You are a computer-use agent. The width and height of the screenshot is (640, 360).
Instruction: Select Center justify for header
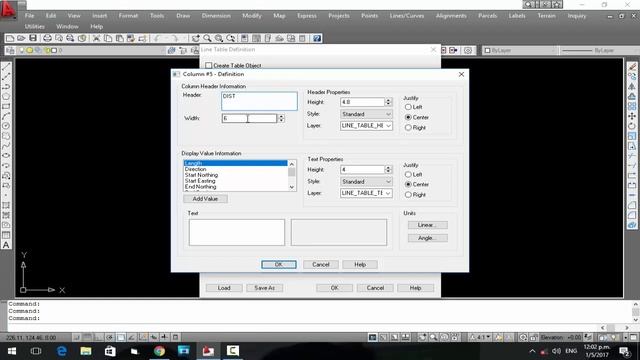(x=408, y=117)
